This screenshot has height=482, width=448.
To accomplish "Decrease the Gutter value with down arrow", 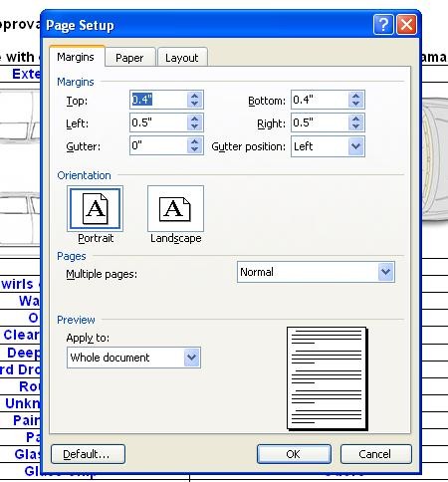I will tap(195, 149).
